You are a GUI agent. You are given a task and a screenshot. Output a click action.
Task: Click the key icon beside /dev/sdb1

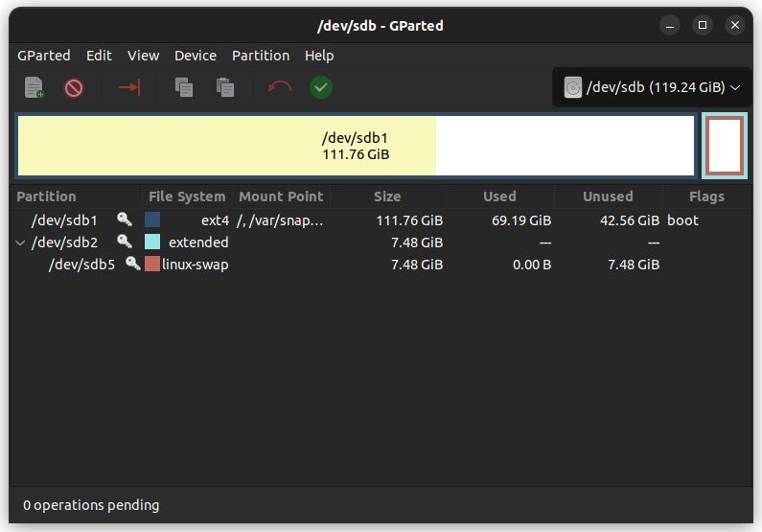(x=125, y=220)
